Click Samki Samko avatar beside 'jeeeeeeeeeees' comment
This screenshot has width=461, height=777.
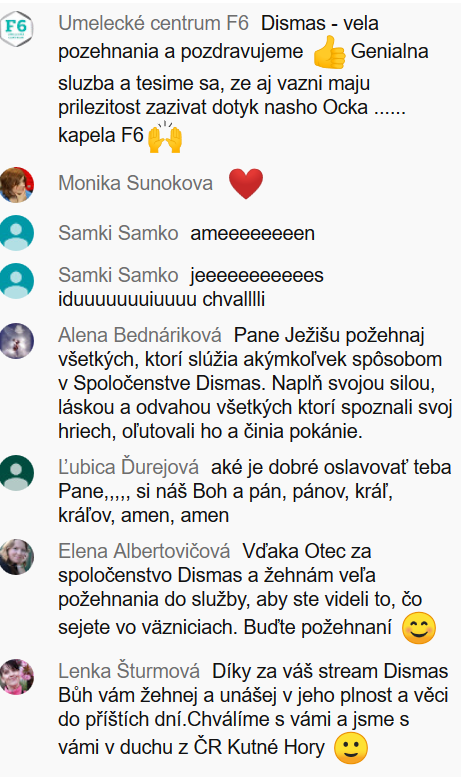coord(17,281)
